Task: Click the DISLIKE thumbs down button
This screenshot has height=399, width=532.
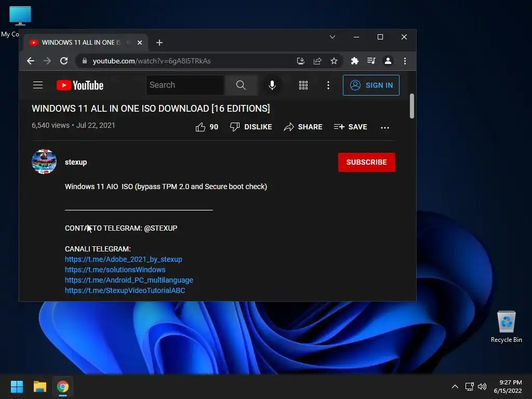Action: coord(251,127)
